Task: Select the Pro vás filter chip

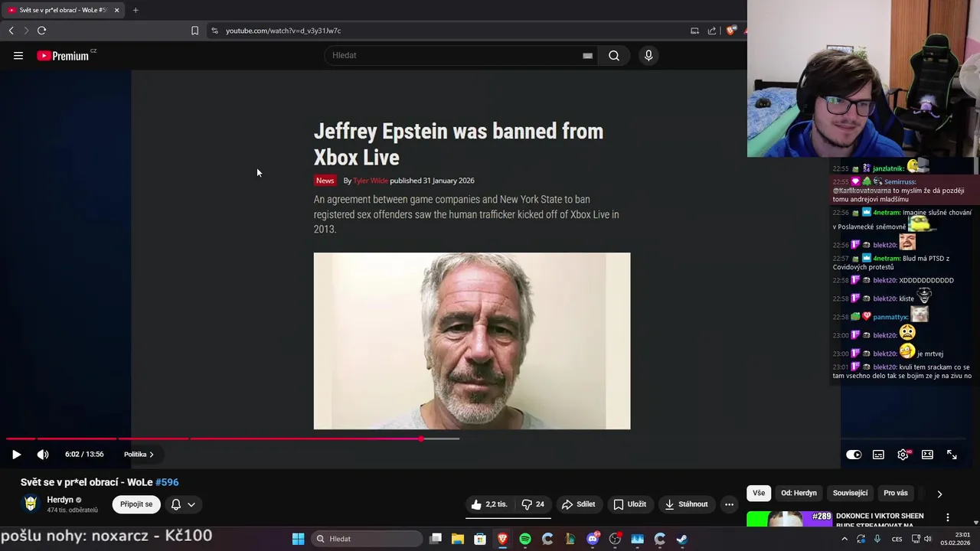Action: pyautogui.click(x=896, y=494)
